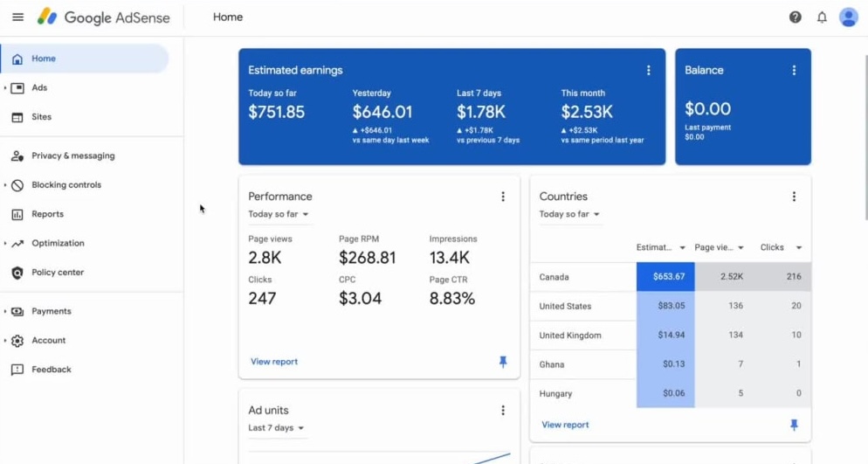The height and width of the screenshot is (464, 868).
Task: Click the Payments icon in sidebar
Action: 17,312
